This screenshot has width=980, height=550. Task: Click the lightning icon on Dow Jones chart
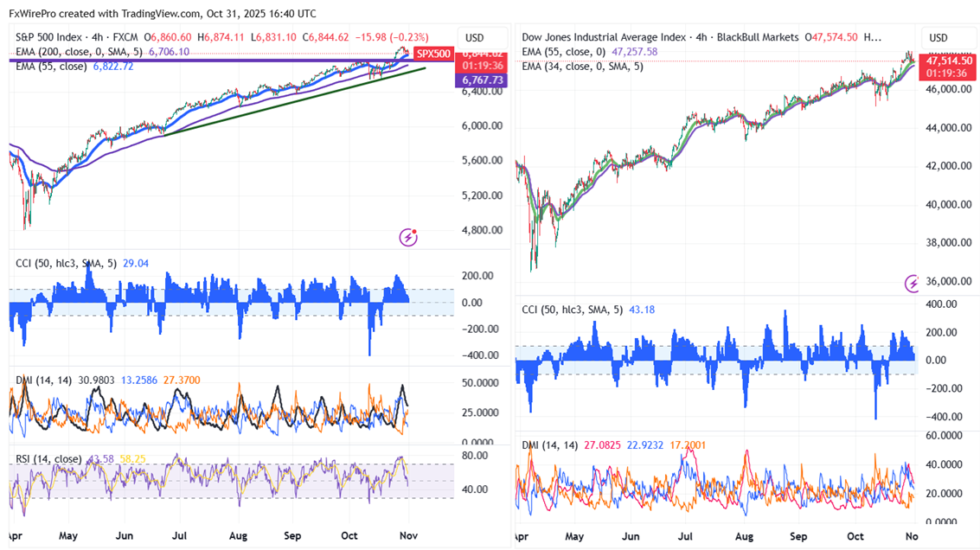(x=912, y=284)
